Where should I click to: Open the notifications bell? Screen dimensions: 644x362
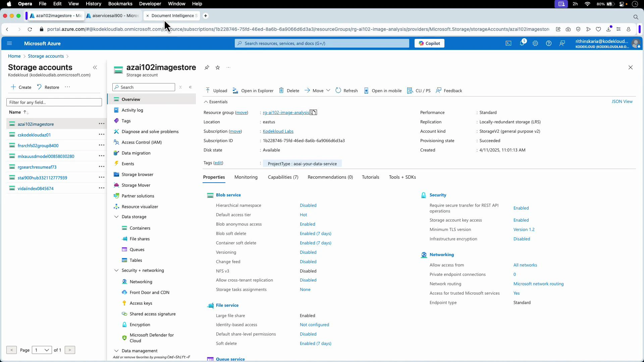[522, 43]
